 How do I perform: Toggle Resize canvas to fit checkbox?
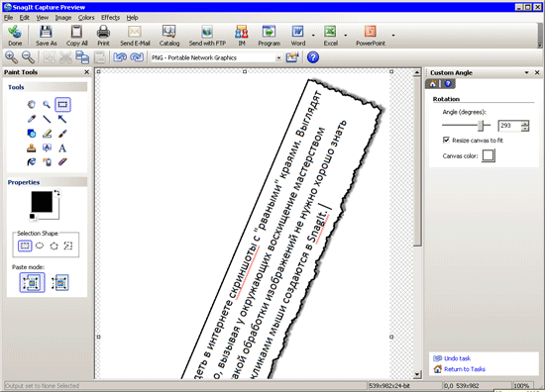[446, 140]
